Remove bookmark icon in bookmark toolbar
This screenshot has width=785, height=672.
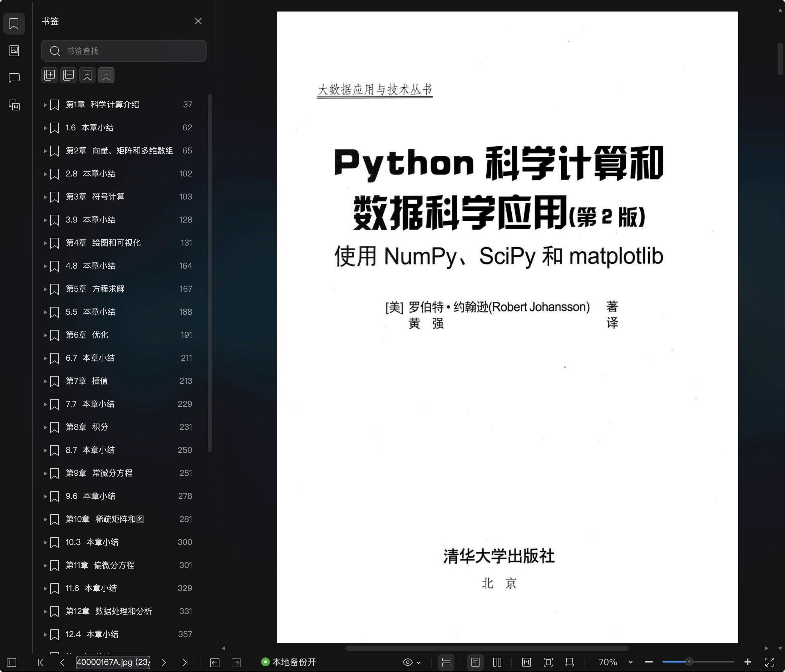(x=106, y=75)
